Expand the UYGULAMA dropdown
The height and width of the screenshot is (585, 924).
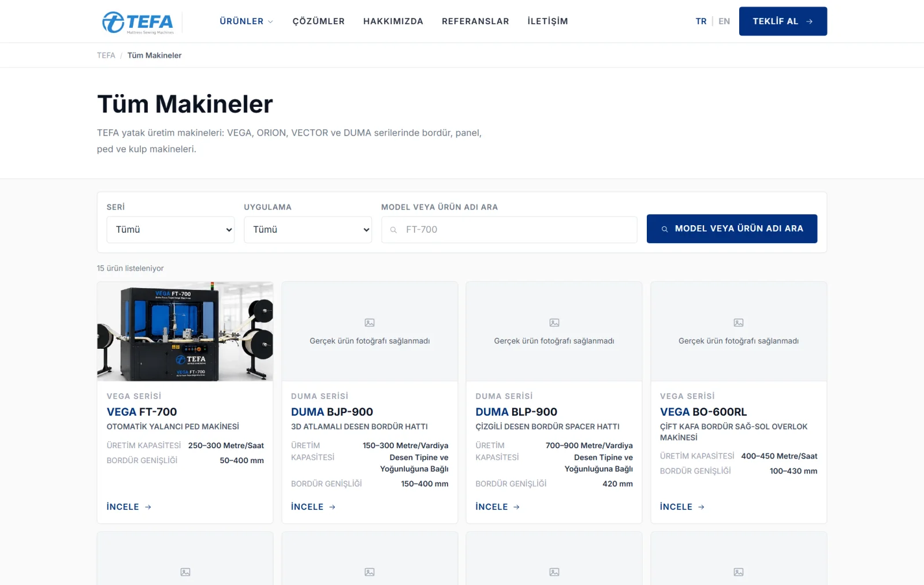(x=308, y=230)
